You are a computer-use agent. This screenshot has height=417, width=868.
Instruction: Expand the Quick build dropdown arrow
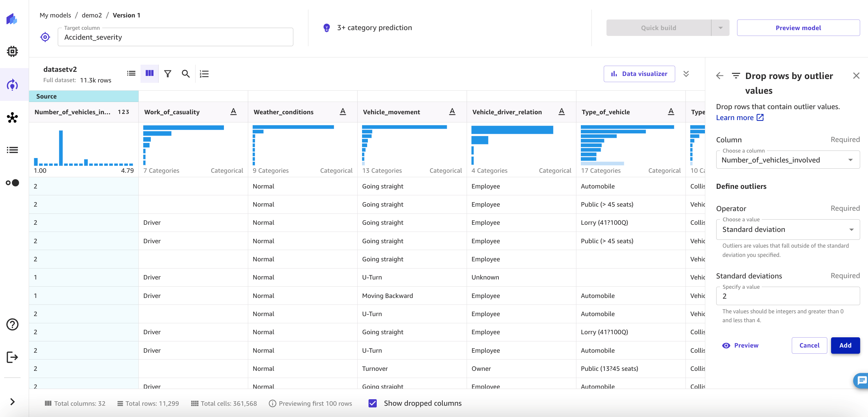coord(720,28)
